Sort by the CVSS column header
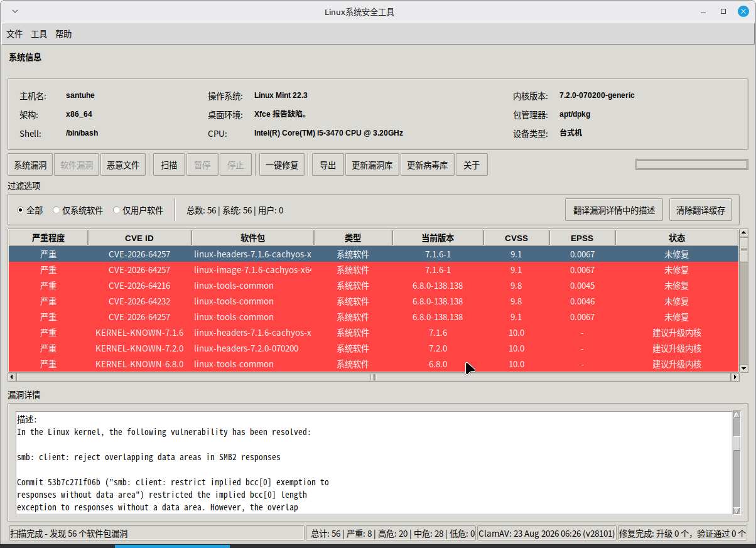The width and height of the screenshot is (756, 548). (x=516, y=238)
